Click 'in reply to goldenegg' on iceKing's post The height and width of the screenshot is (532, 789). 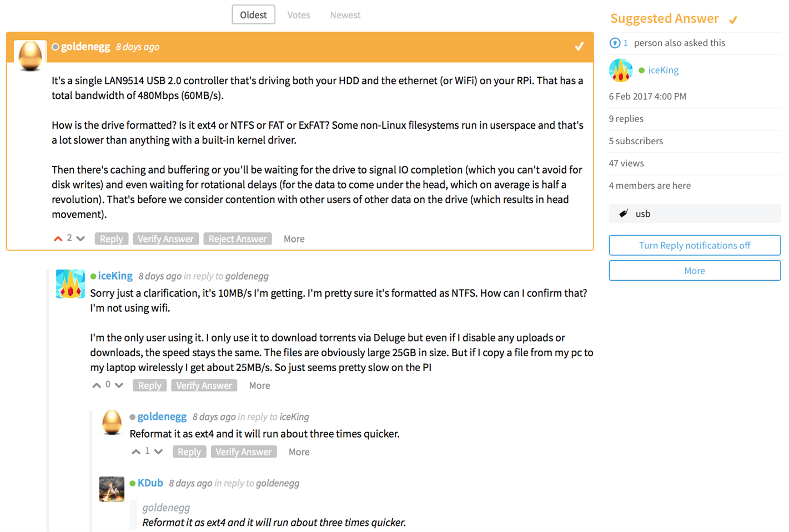pos(226,276)
